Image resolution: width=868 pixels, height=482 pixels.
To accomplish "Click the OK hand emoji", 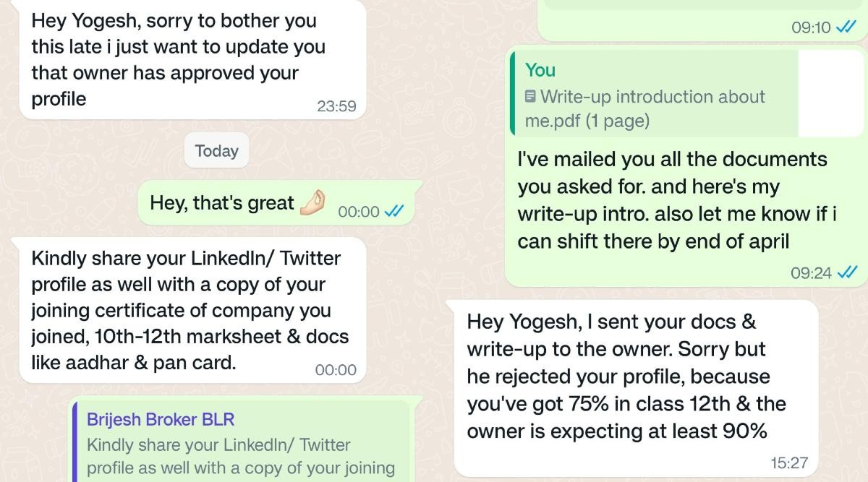I will point(313,202).
